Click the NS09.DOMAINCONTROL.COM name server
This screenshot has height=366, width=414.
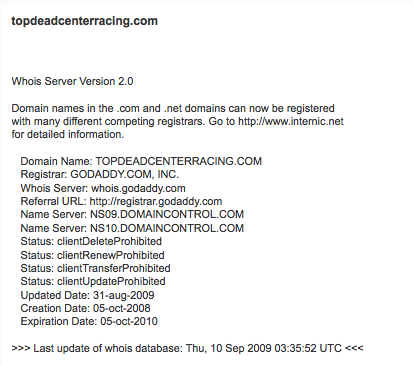click(167, 214)
